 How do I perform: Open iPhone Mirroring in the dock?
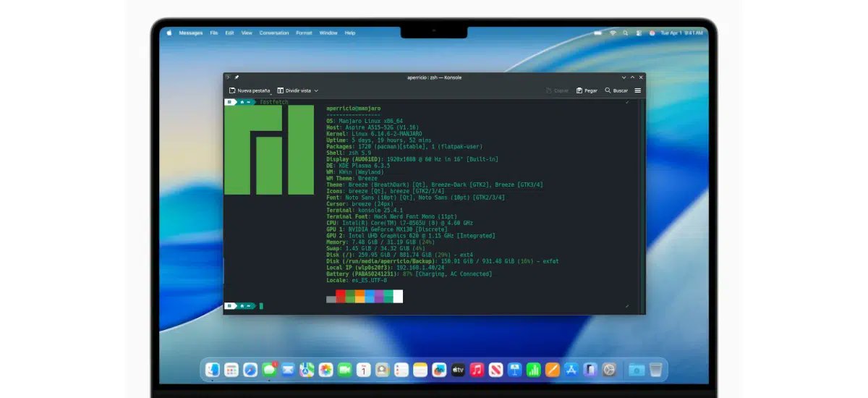tap(590, 370)
